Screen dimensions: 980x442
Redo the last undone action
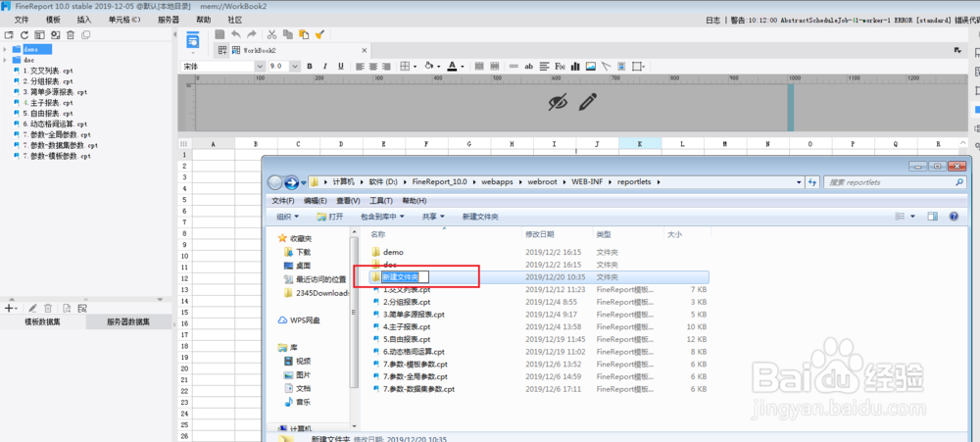click(251, 35)
